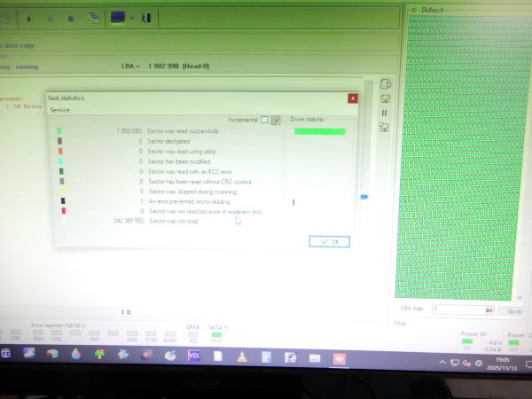
Task: Click the bottom icon in the side strip
Action: (x=385, y=128)
